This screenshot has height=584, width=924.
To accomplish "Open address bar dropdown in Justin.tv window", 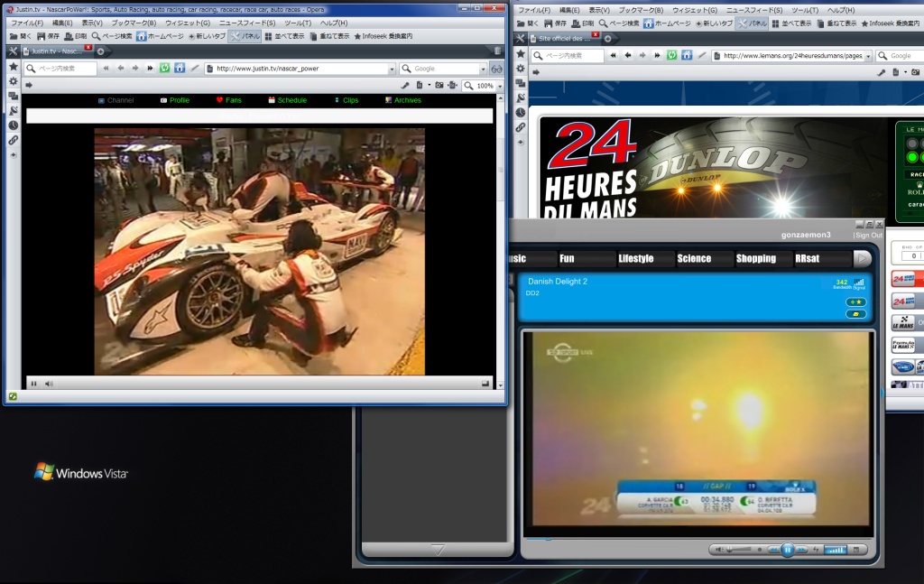I will (x=392, y=69).
